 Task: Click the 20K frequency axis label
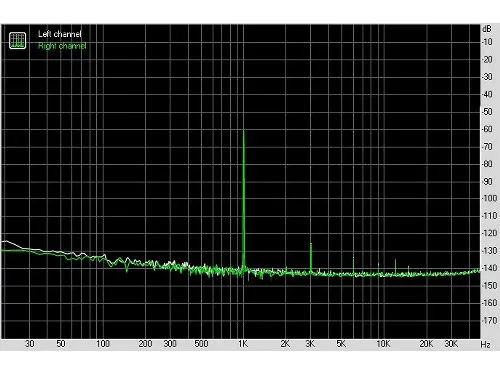point(426,344)
